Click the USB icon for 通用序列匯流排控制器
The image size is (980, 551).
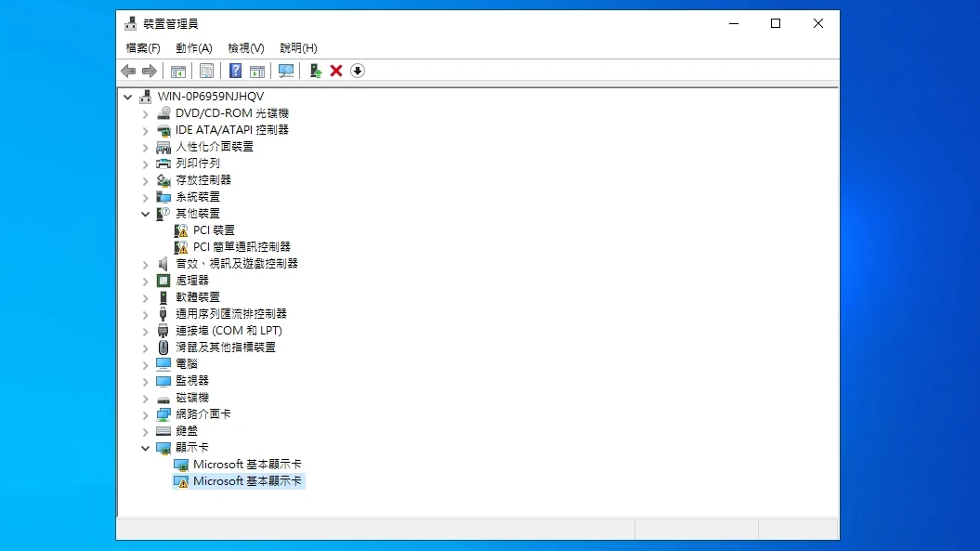[163, 314]
